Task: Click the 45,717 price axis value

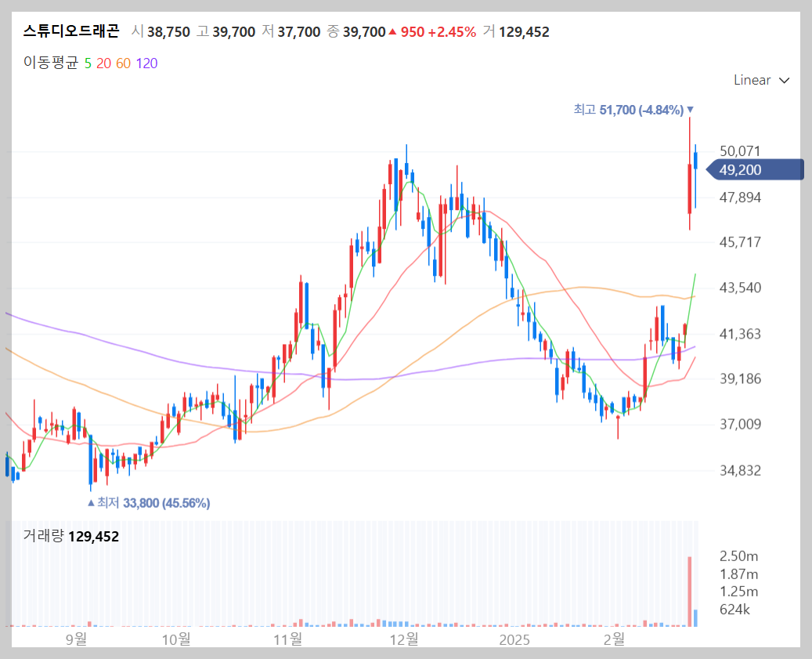Action: tap(740, 242)
